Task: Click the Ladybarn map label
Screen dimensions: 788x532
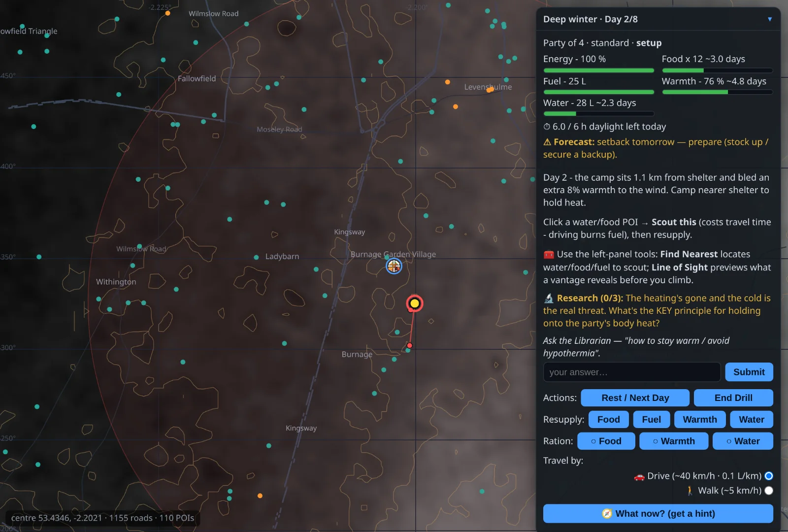Action: 282,257
